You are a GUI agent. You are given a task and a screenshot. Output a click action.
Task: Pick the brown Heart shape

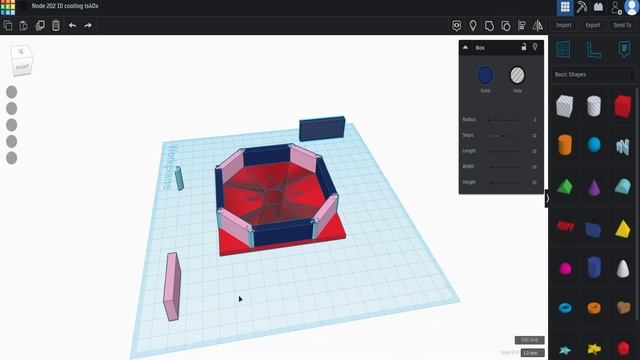(623, 307)
